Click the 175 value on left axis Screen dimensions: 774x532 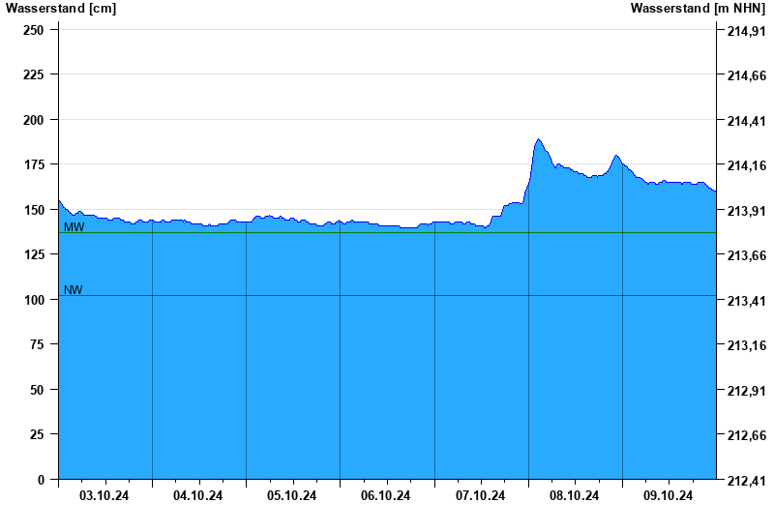[x=34, y=164]
